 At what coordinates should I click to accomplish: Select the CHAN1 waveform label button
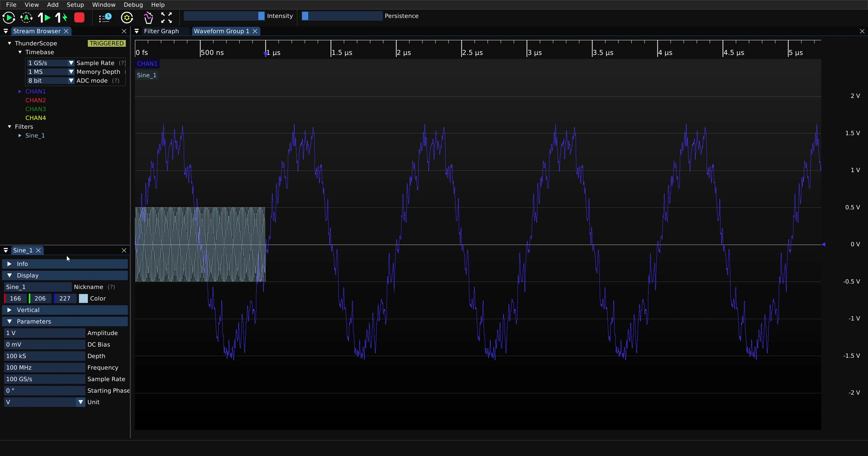[x=147, y=64]
